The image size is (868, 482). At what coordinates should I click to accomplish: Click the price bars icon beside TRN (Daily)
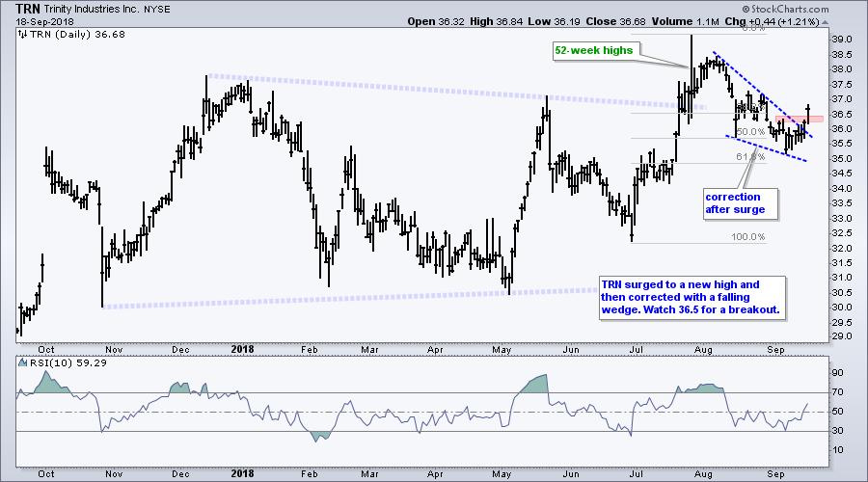pyautogui.click(x=22, y=35)
